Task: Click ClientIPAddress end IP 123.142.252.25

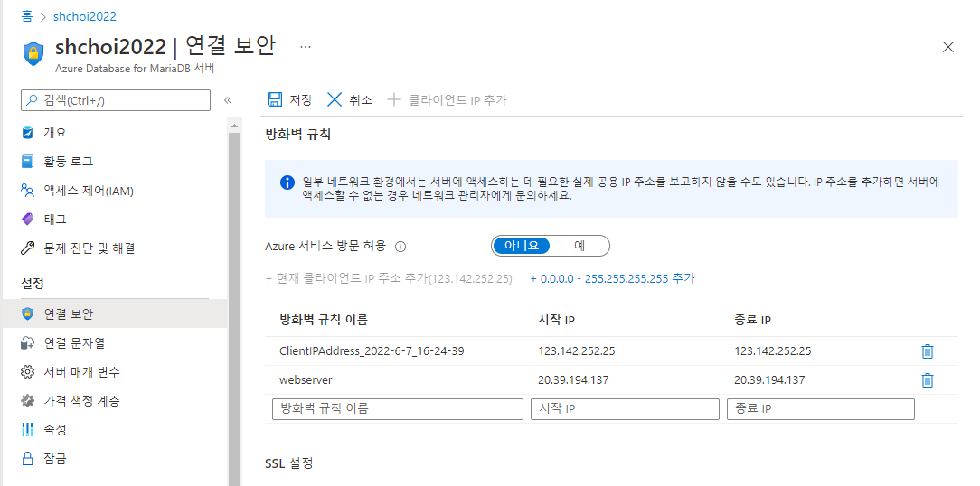Action: [772, 351]
